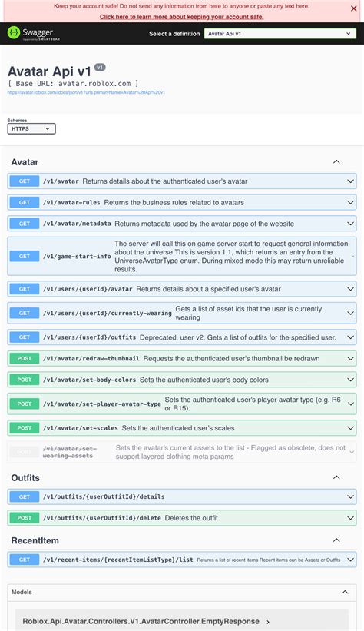The image size is (364, 631).
Task: Collapse the RecentItem section chevron
Action: click(336, 540)
